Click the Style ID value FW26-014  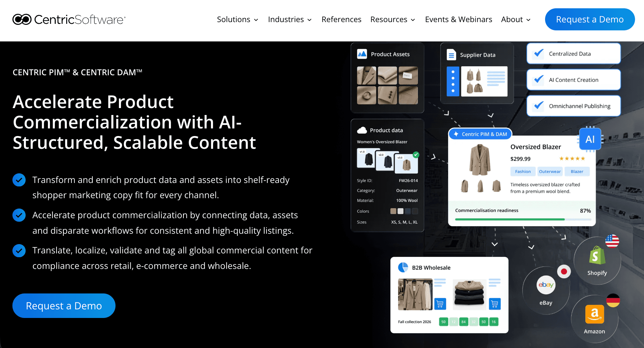408,181
